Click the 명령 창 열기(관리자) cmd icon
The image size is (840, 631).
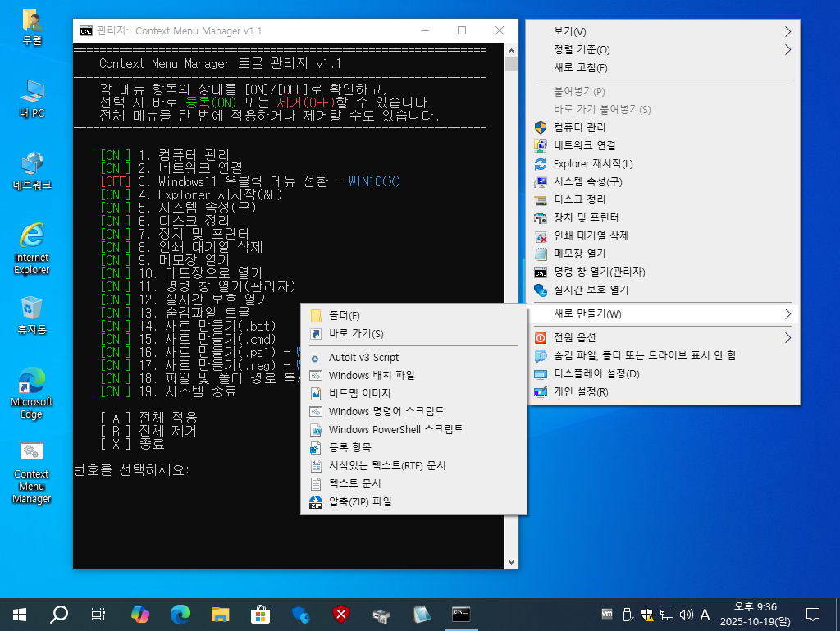541,272
